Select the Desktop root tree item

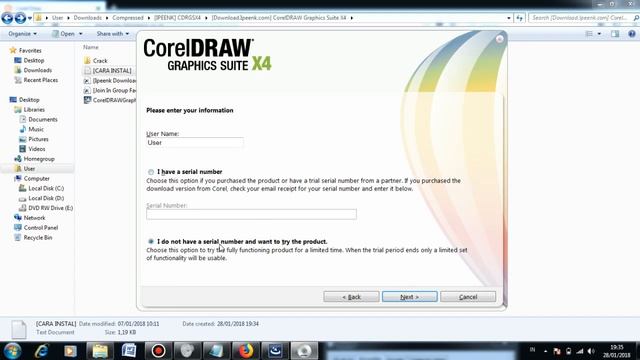24,100
